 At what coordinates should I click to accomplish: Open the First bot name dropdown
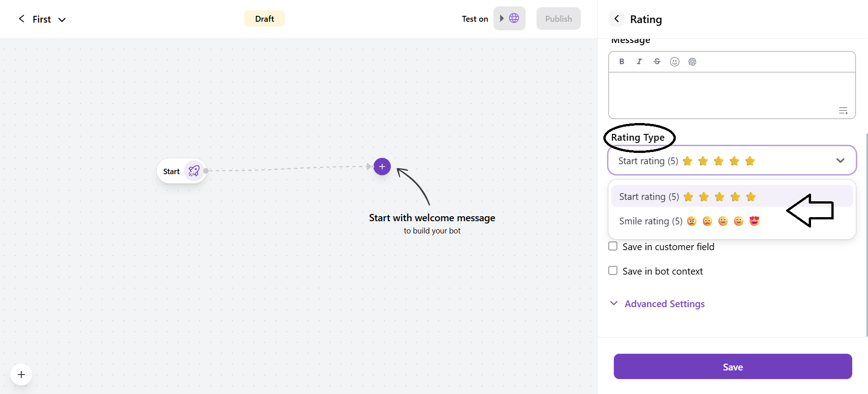tap(62, 19)
